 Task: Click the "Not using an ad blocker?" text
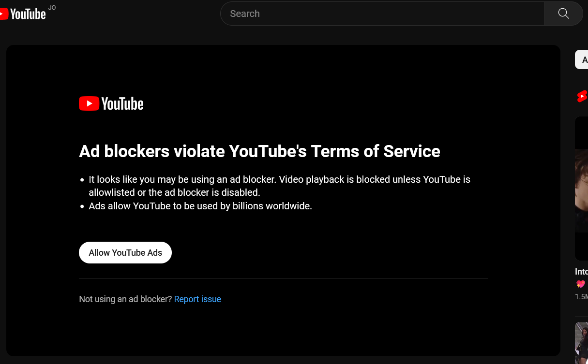click(125, 299)
